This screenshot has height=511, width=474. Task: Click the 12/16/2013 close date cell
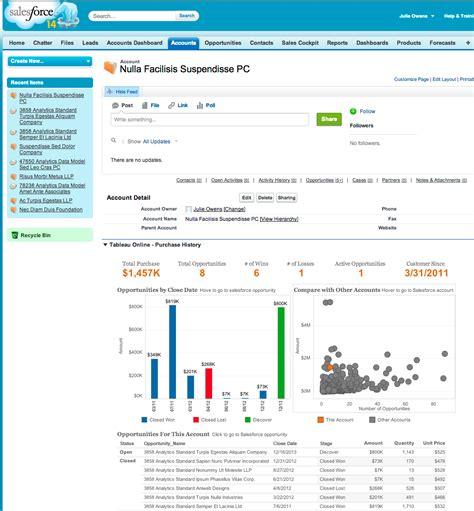[285, 452]
